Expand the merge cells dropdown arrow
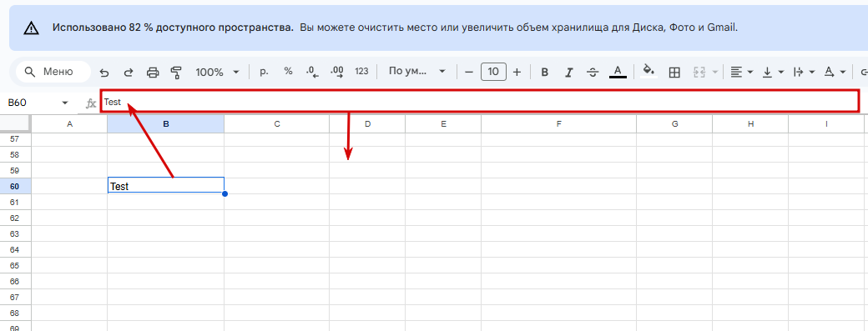This screenshot has height=331, width=868. point(715,72)
